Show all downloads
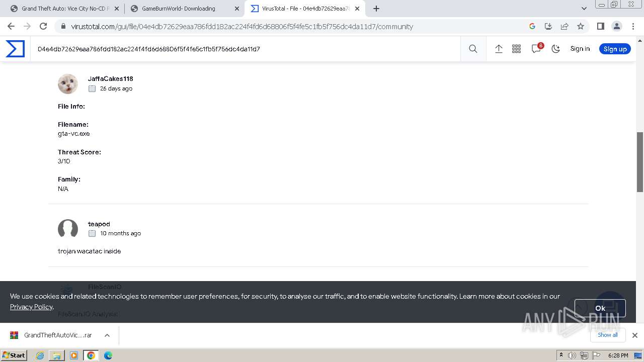 608,335
